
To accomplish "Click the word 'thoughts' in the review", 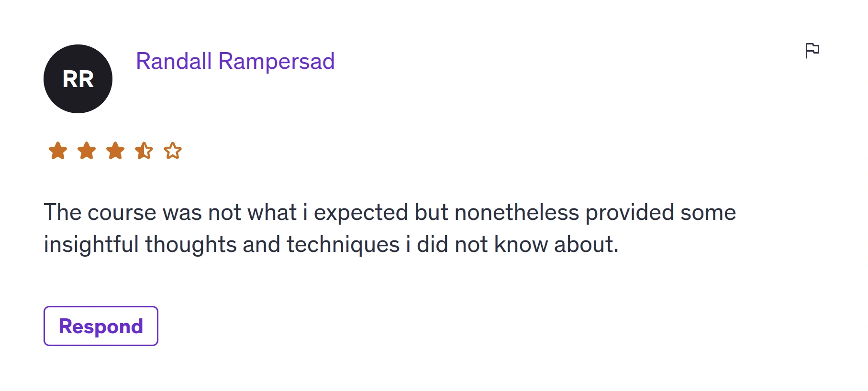I will [191, 244].
